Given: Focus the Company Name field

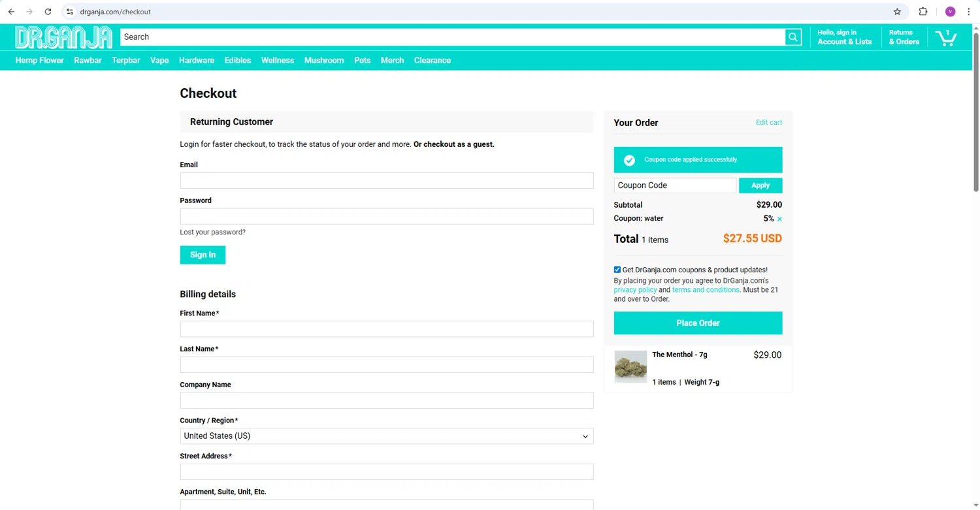Looking at the screenshot, I should pyautogui.click(x=387, y=400).
